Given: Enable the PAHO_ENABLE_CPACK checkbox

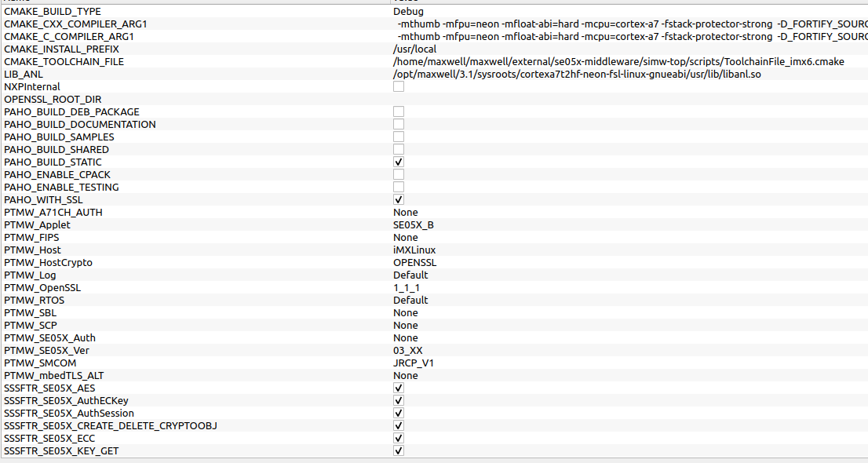Looking at the screenshot, I should point(398,173).
